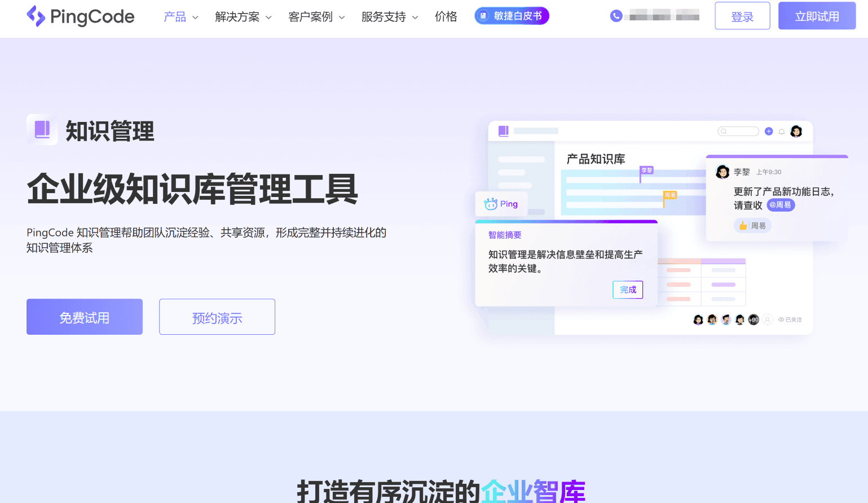Screen dimensions: 868x503
Task: Click the 上午9:30 timestamp
Action: click(x=769, y=172)
